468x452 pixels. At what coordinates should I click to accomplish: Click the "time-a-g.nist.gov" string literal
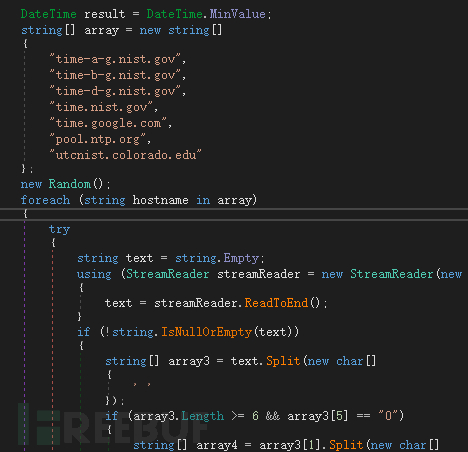coord(115,59)
